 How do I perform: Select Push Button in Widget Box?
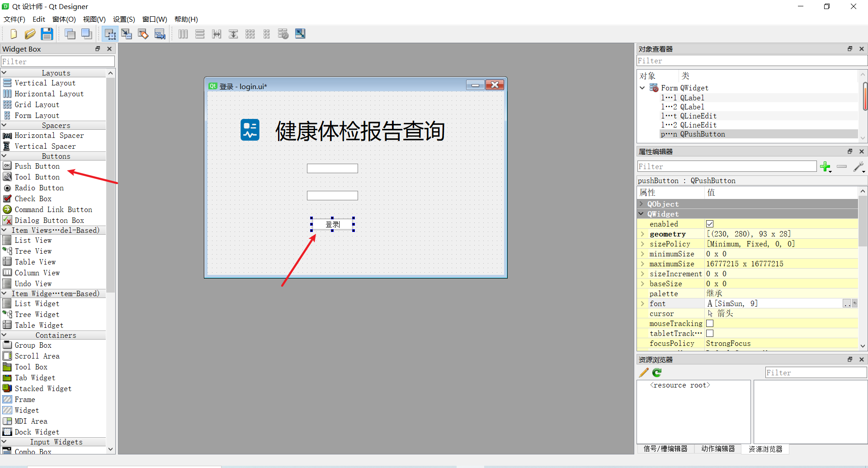[x=37, y=166]
